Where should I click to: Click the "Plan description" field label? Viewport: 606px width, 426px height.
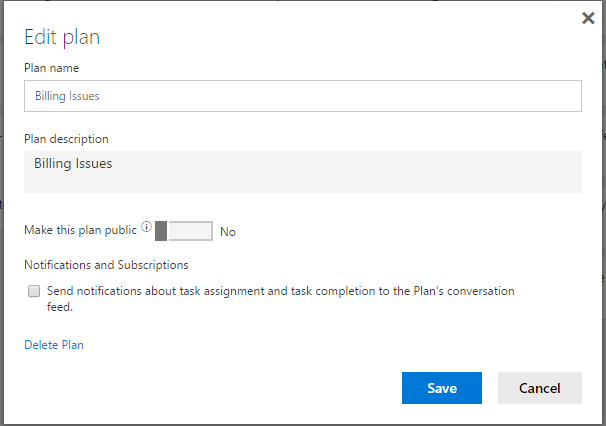coord(66,139)
